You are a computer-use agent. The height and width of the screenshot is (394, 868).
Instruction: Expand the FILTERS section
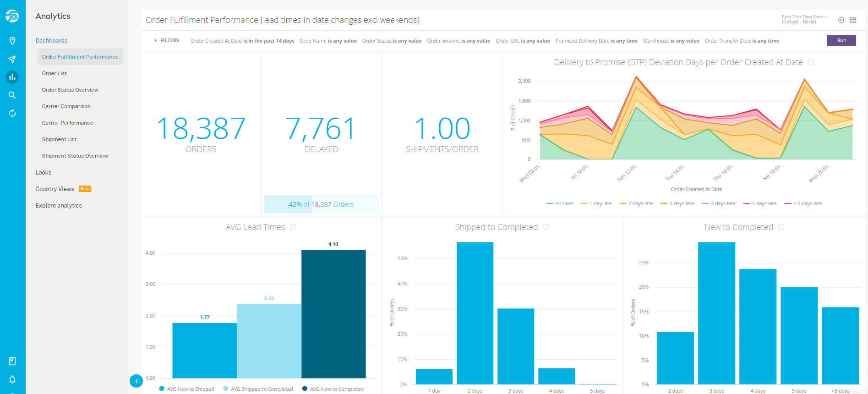tap(167, 40)
